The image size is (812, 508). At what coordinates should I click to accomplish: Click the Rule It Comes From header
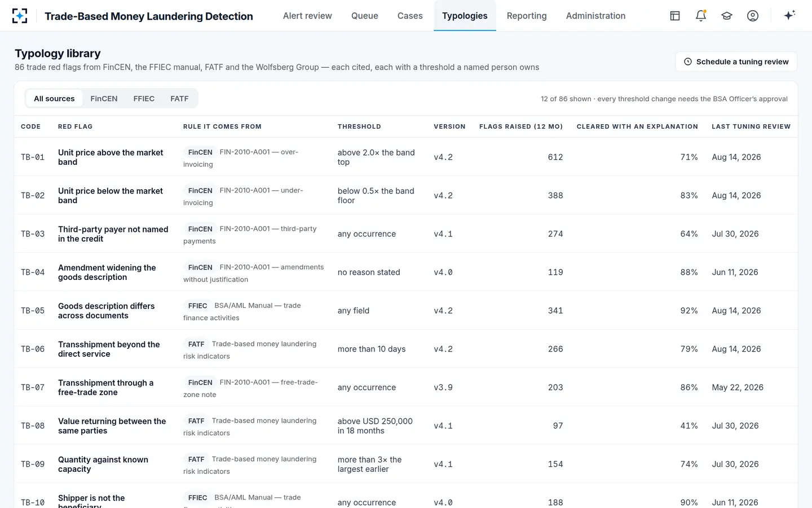[222, 126]
